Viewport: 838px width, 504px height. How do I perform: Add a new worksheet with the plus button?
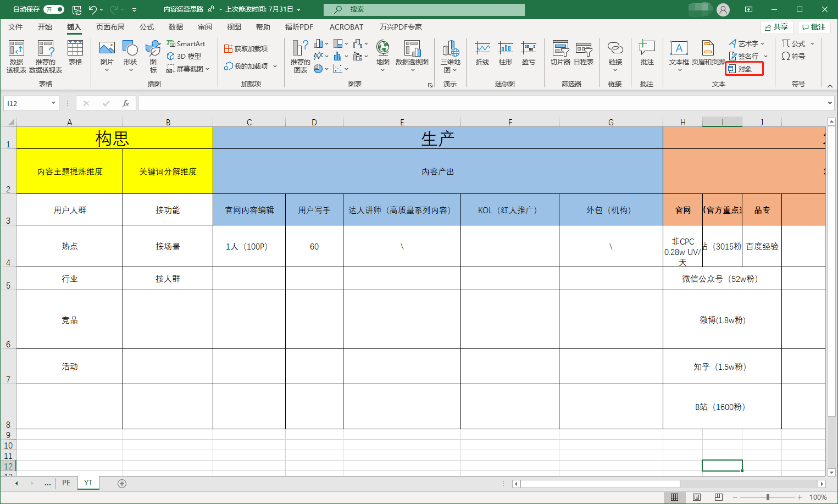(x=121, y=483)
